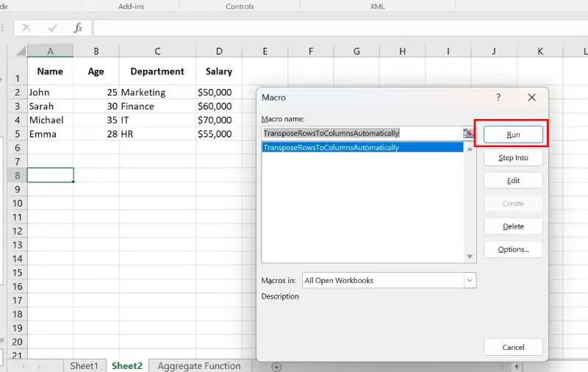
Task: Select TransposeRowsToColumnsAutomatically in macro list
Action: click(362, 147)
